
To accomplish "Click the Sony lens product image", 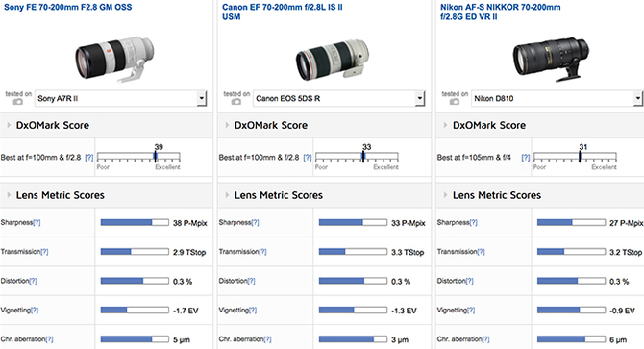I will [114, 59].
